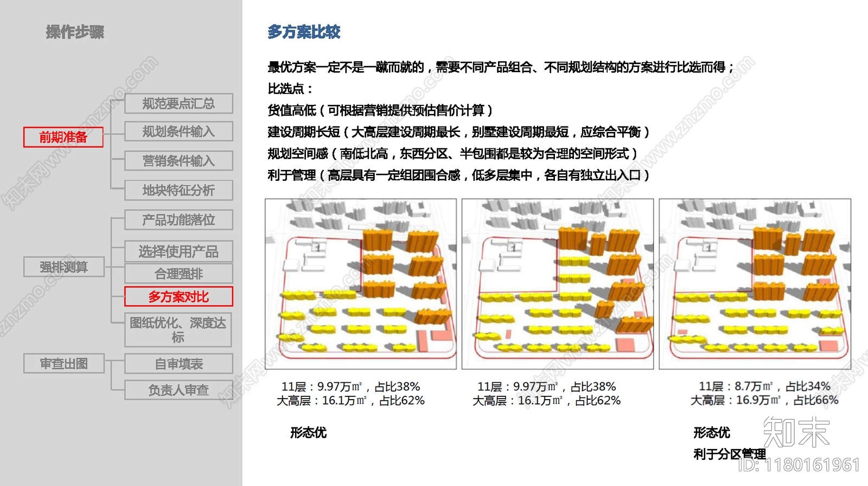Open the third scheme site plan image
This screenshot has width=868, height=486.
755,284
